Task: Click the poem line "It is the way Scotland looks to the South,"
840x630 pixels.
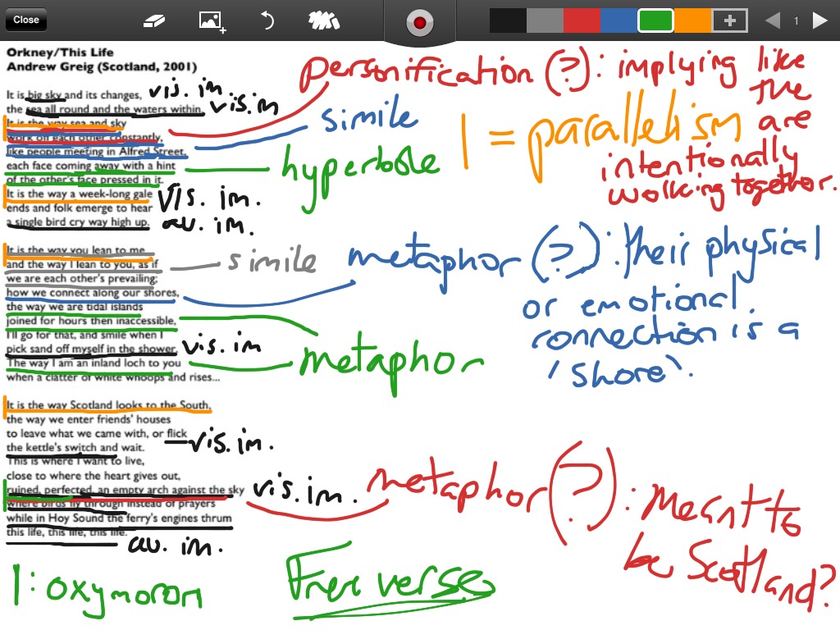Action: tap(109, 405)
